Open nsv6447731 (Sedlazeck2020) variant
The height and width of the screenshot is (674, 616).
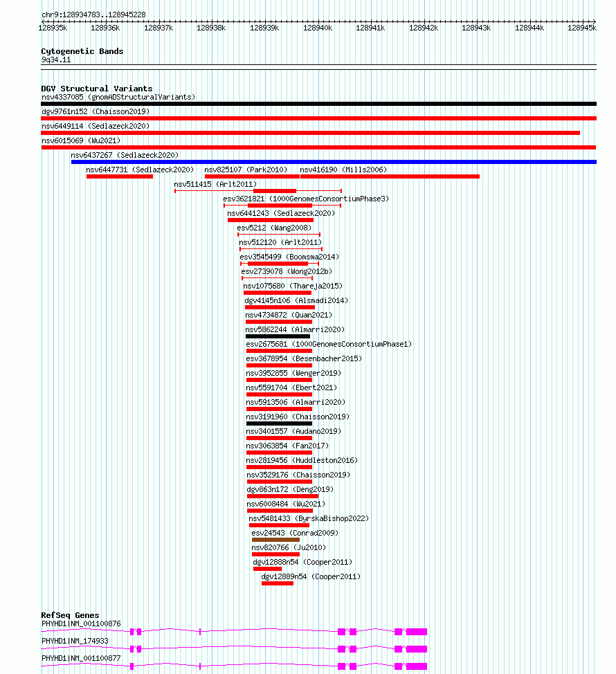(x=140, y=170)
